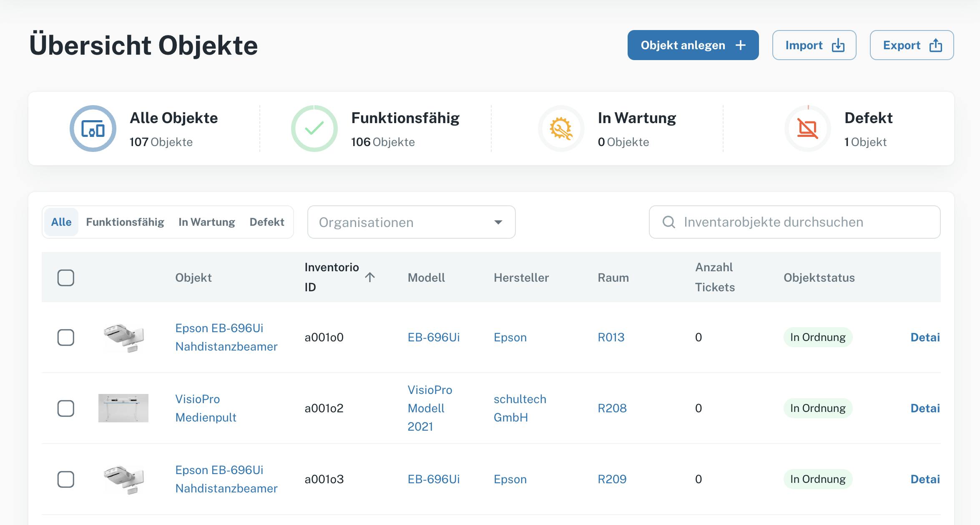Click the VisioPro Medienpult product thumbnail
Image resolution: width=980 pixels, height=525 pixels.
[x=124, y=408]
